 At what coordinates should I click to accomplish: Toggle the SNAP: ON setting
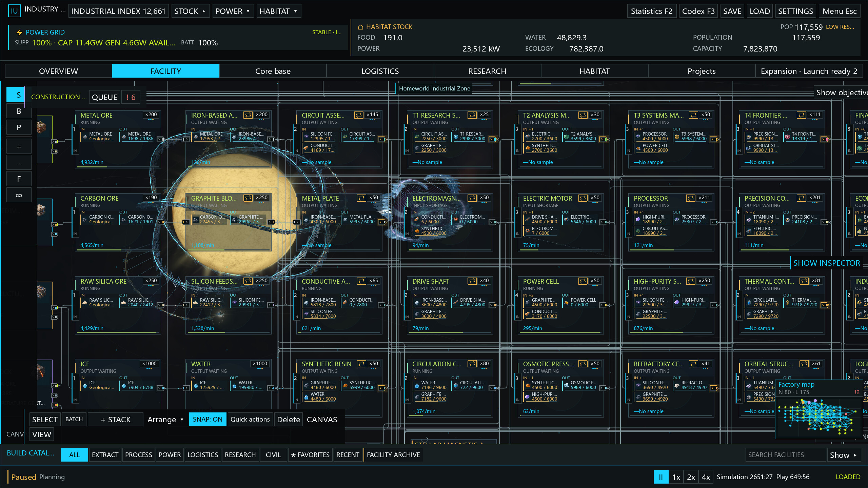coord(208,419)
